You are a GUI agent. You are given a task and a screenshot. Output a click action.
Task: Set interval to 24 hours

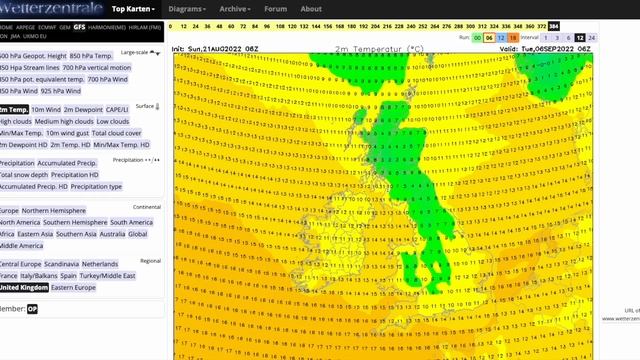592,38
